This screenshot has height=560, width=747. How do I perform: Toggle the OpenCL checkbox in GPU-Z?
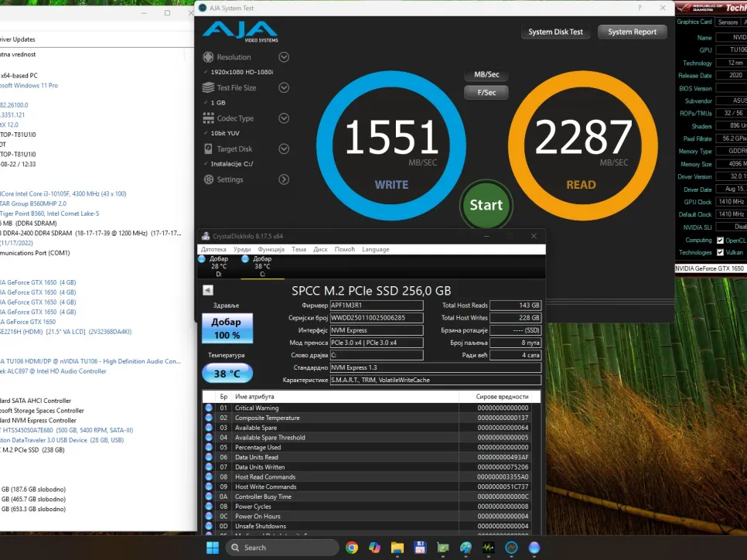721,240
